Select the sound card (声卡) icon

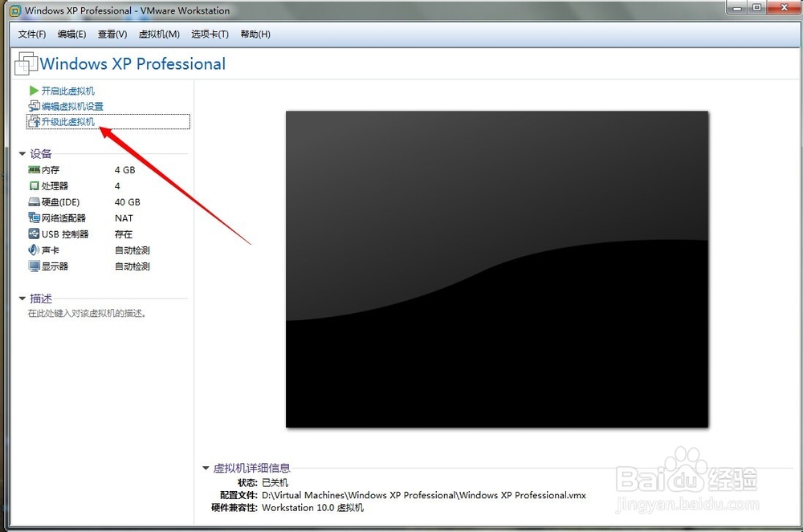[34, 250]
